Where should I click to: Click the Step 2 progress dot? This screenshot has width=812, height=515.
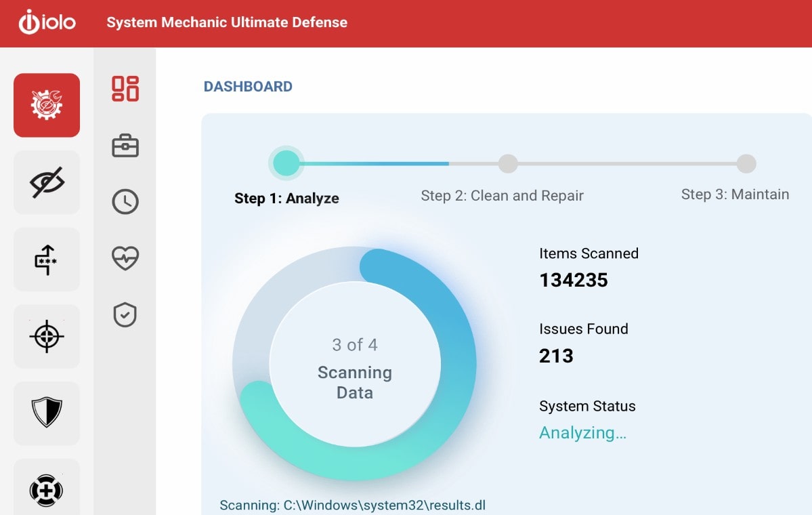508,164
